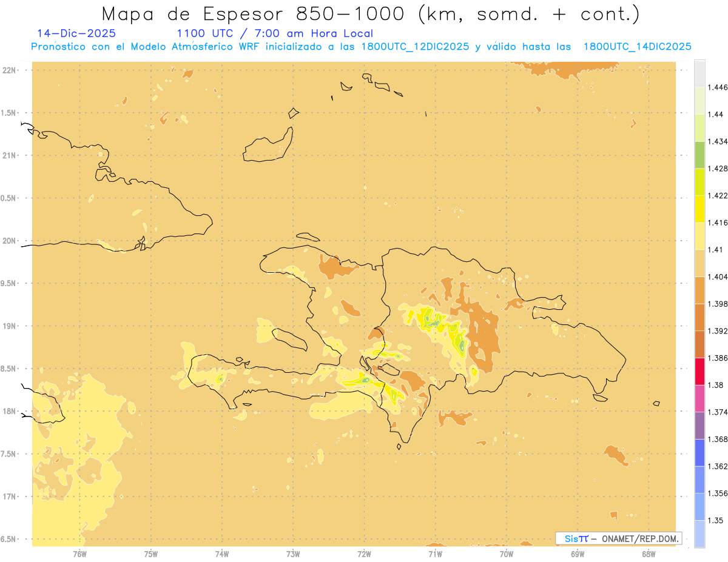This screenshot has height=562, width=728.
Task: Click the 21N latitude label
Action: [x=10, y=155]
